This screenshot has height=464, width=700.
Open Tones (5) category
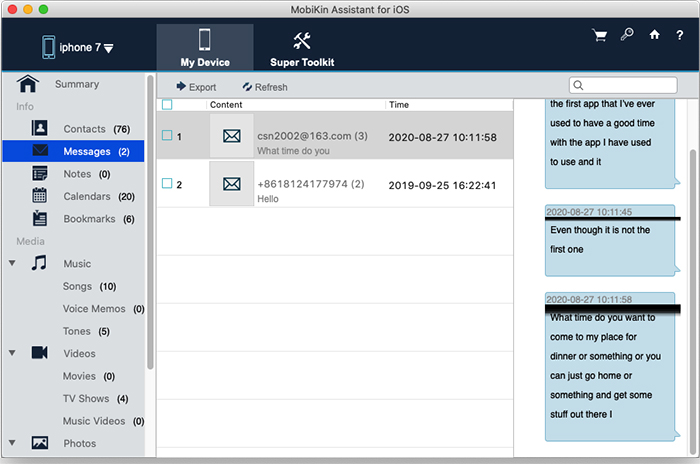pos(86,331)
